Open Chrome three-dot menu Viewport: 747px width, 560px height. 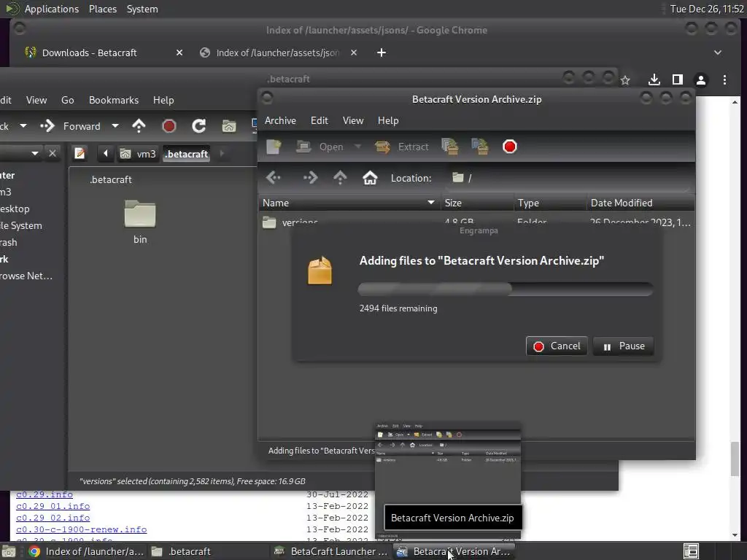724,80
